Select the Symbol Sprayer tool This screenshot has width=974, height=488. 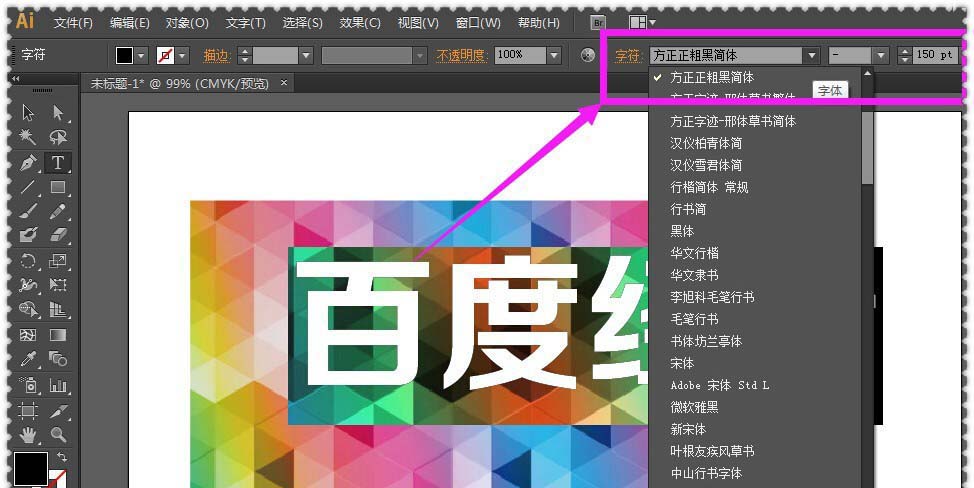(28, 385)
